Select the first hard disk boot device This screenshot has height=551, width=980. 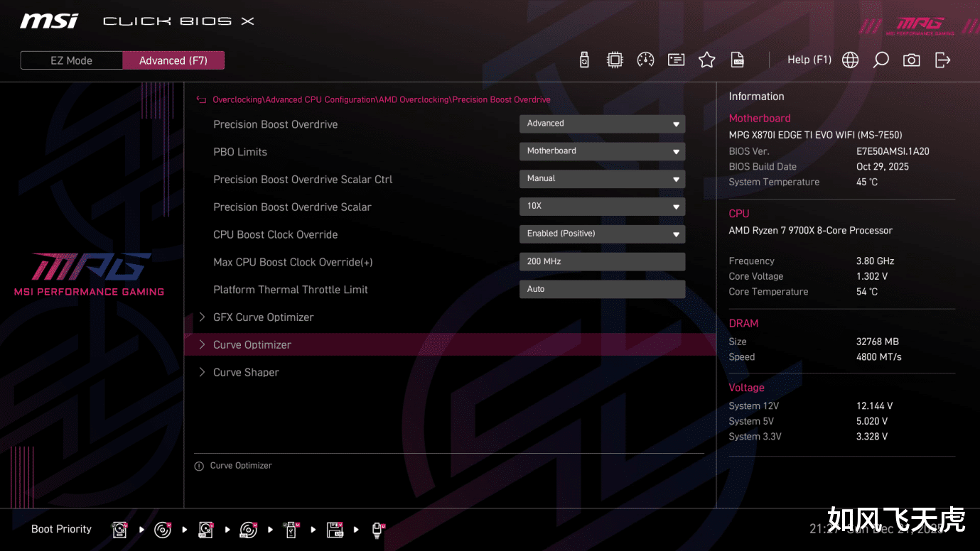pos(119,530)
